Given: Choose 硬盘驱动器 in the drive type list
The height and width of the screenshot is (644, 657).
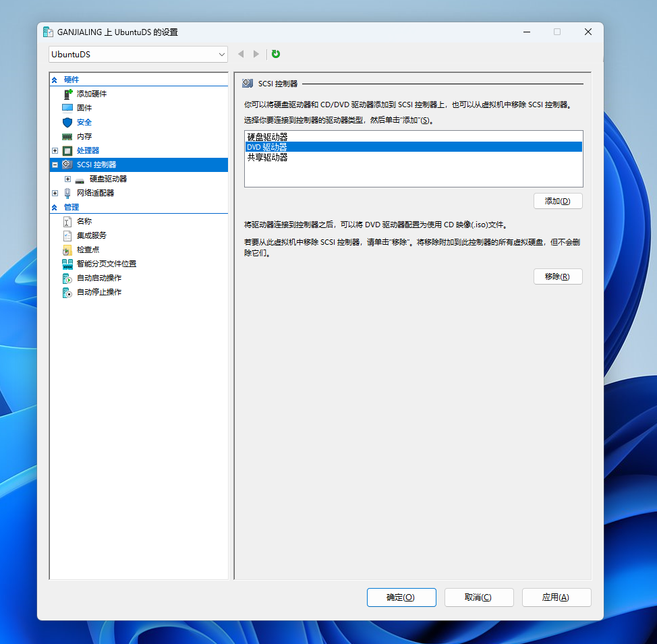Looking at the screenshot, I should pyautogui.click(x=413, y=137).
